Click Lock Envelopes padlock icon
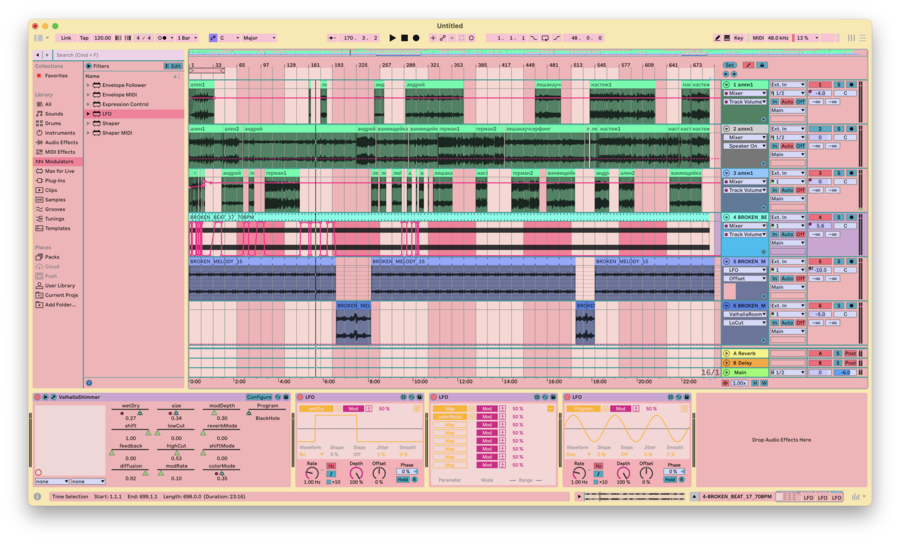The height and width of the screenshot is (543, 900). (x=761, y=65)
